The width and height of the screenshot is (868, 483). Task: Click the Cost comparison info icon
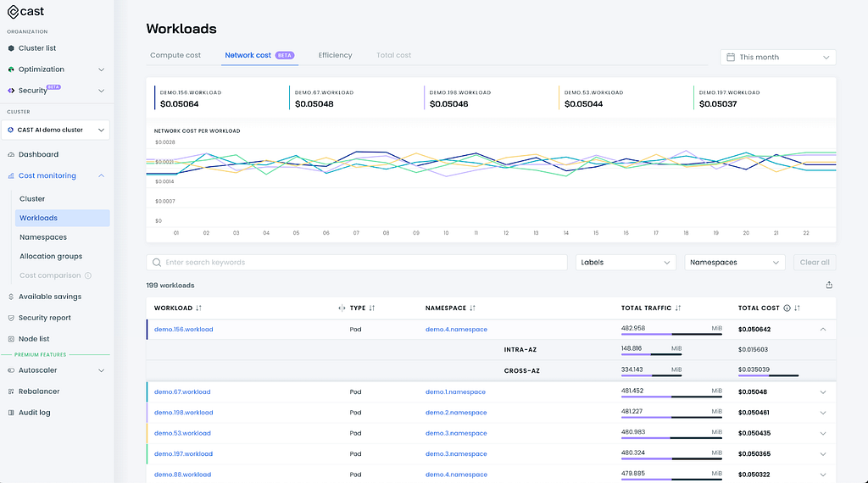88,275
